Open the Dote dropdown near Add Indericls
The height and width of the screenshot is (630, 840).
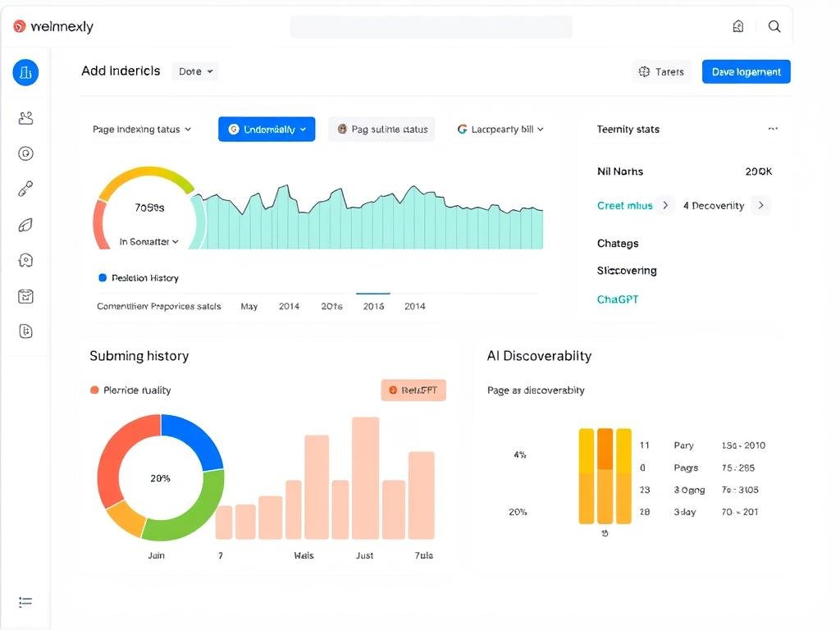[x=194, y=71]
